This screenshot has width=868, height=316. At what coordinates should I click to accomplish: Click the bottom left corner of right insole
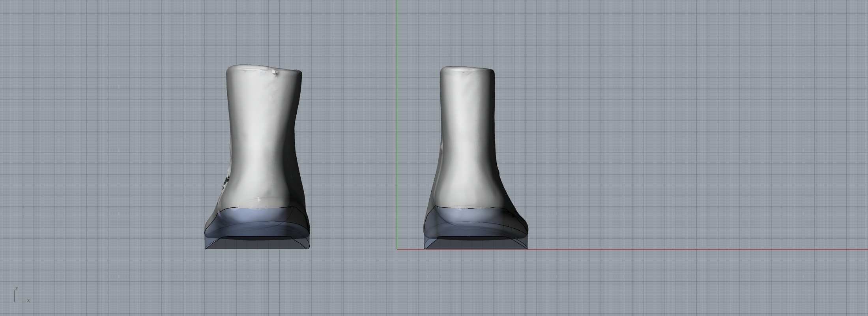point(425,248)
